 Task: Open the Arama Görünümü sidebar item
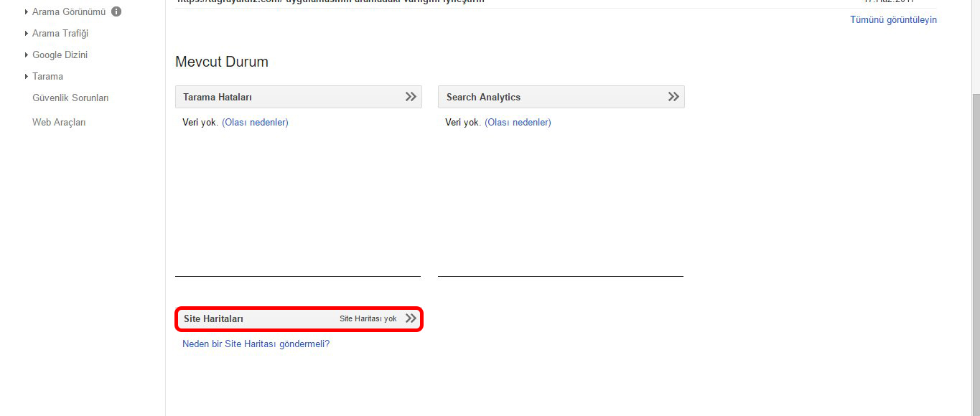[x=69, y=11]
